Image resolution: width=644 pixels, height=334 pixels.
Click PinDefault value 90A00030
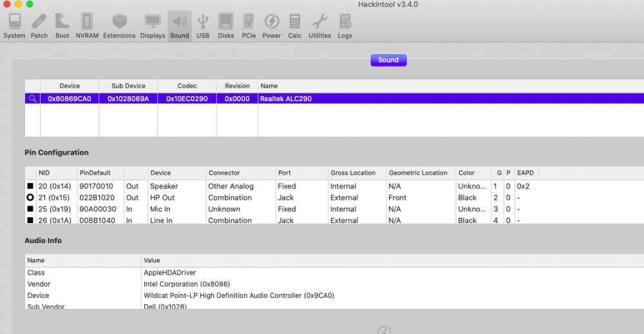click(97, 209)
